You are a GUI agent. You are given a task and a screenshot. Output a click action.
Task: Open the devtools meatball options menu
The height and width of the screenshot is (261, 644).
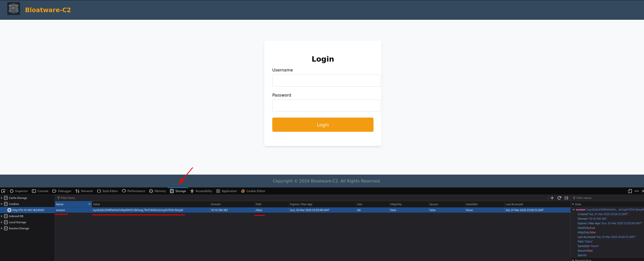click(x=637, y=191)
